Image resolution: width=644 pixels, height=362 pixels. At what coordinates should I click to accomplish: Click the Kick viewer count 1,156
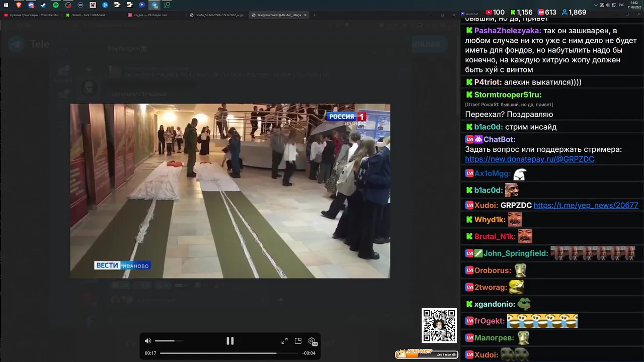(x=521, y=12)
